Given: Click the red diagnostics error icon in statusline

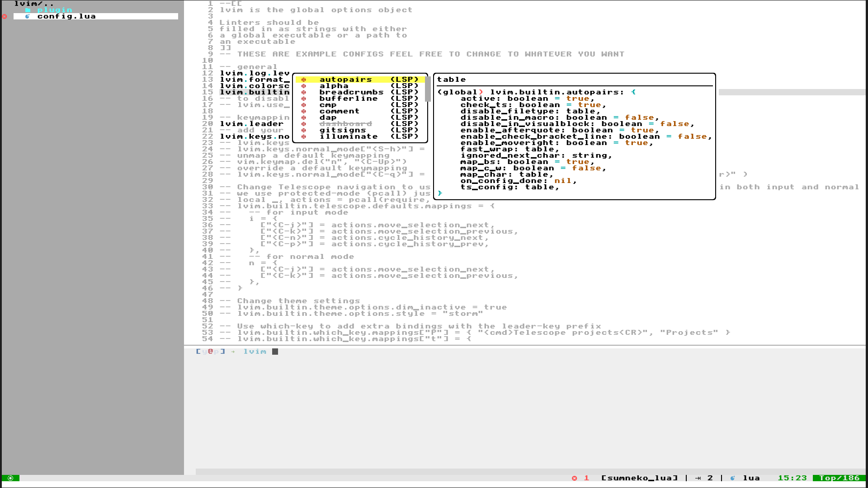Looking at the screenshot, I should [574, 478].
